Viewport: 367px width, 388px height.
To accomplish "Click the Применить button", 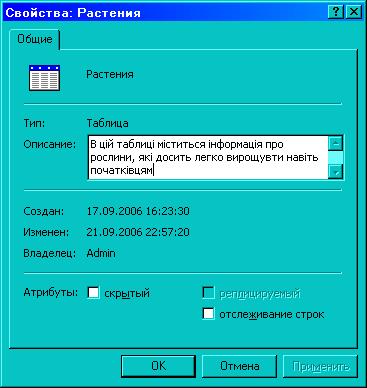I will pos(320,366).
